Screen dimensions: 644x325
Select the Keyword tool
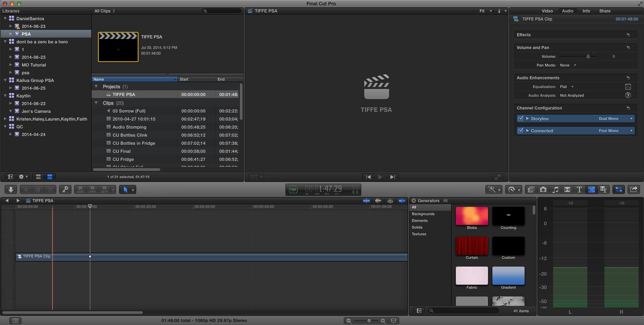pyautogui.click(x=65, y=189)
